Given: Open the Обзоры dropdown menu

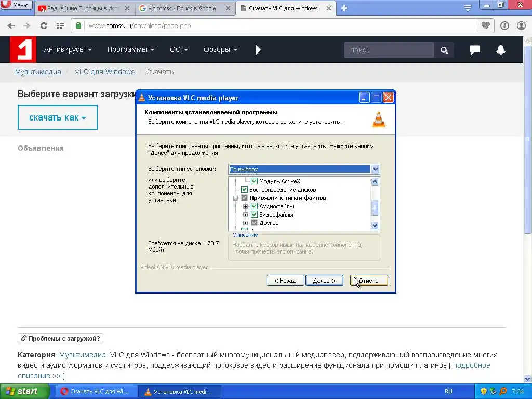Looking at the screenshot, I should point(220,49).
